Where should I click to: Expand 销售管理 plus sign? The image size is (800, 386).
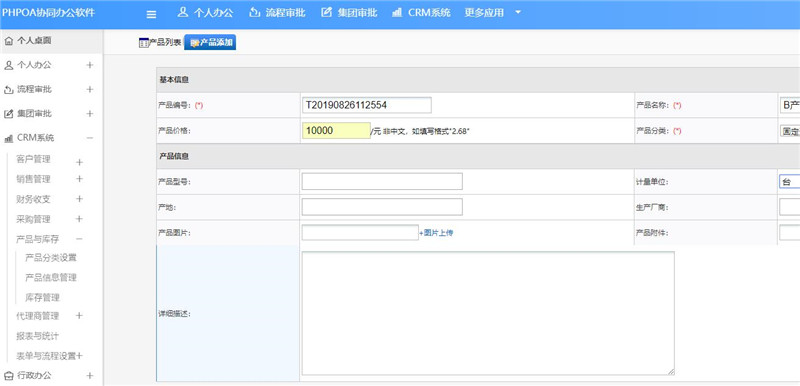coord(79,179)
